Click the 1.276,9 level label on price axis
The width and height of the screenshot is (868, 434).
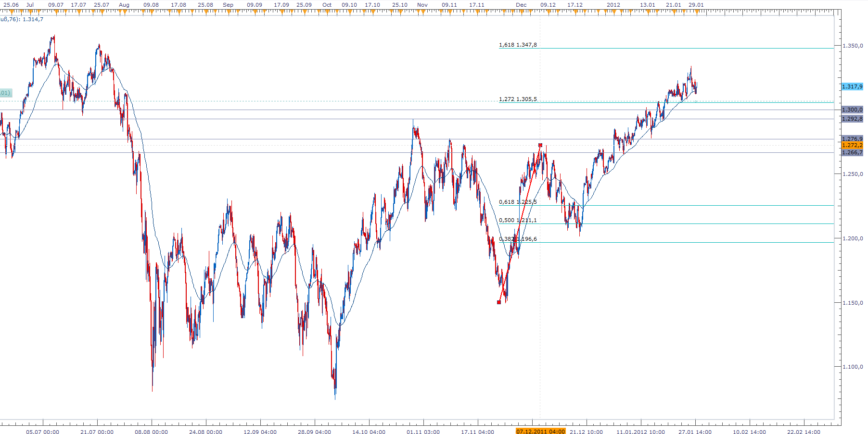point(852,139)
